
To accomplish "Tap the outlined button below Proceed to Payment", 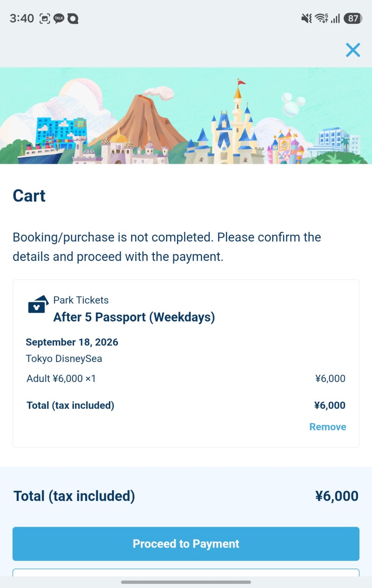I will (x=186, y=573).
